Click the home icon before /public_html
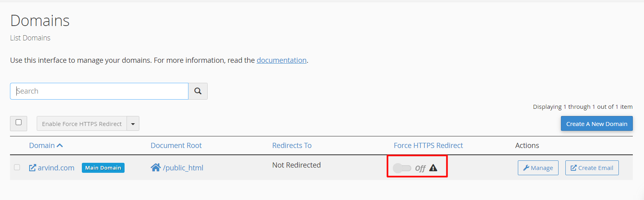Image resolution: width=644 pixels, height=200 pixels. 155,167
